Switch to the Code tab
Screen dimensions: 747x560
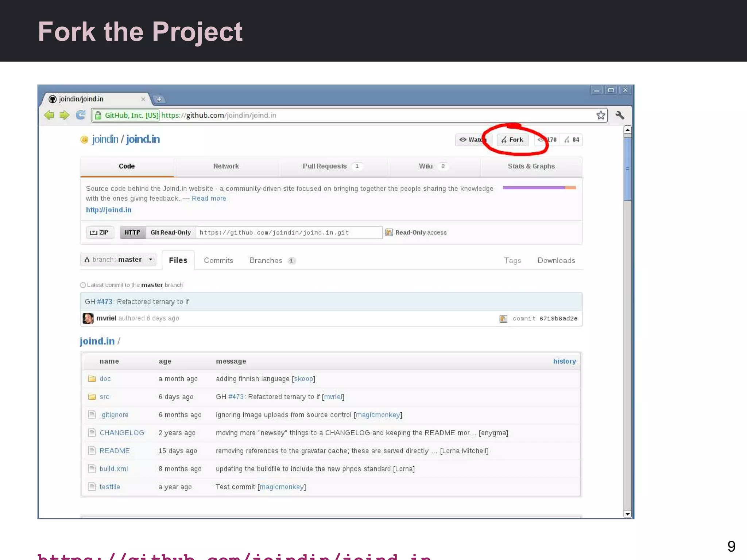(x=127, y=166)
